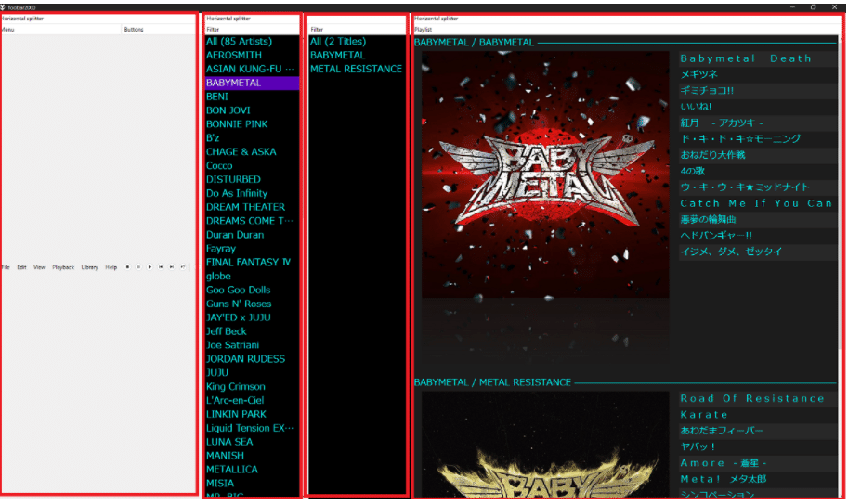This screenshot has height=504, width=848.
Task: Select track ギミチョコ!! in playlist
Action: click(758, 91)
